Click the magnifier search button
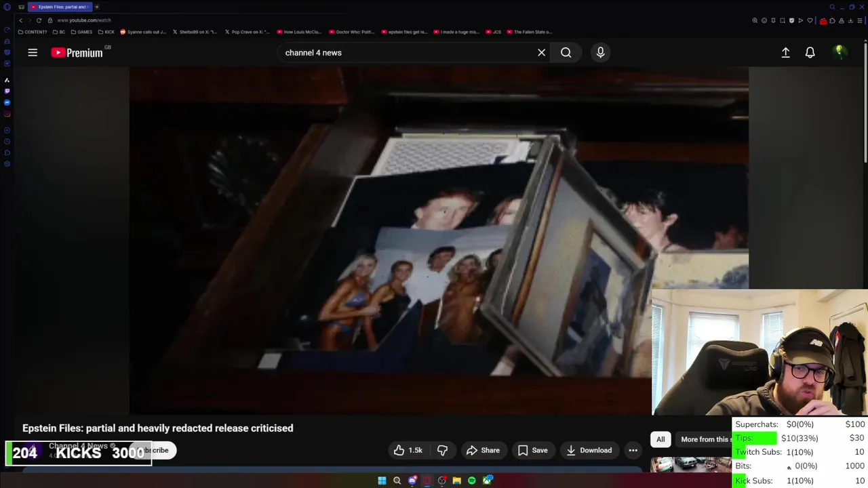 tap(566, 52)
